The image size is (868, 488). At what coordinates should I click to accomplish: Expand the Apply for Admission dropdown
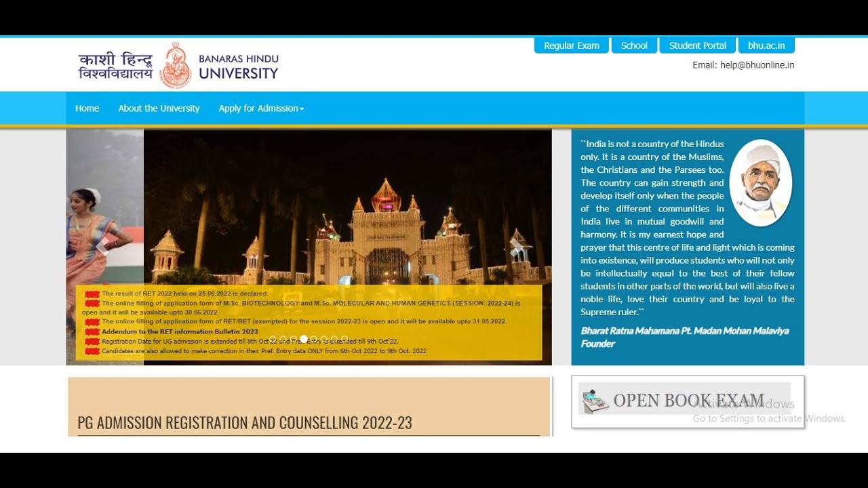pos(261,108)
